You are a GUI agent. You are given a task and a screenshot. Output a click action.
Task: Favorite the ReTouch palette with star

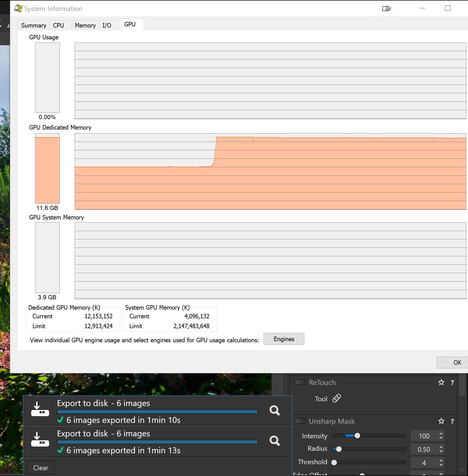[441, 382]
